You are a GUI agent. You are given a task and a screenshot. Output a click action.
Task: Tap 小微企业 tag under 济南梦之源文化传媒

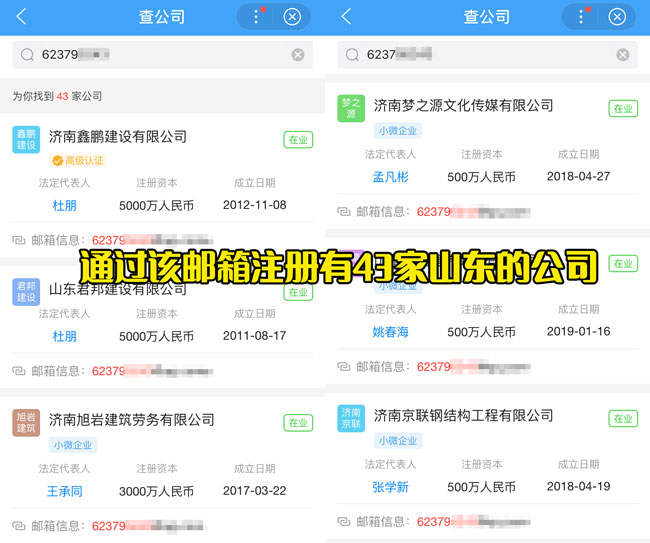(x=398, y=131)
